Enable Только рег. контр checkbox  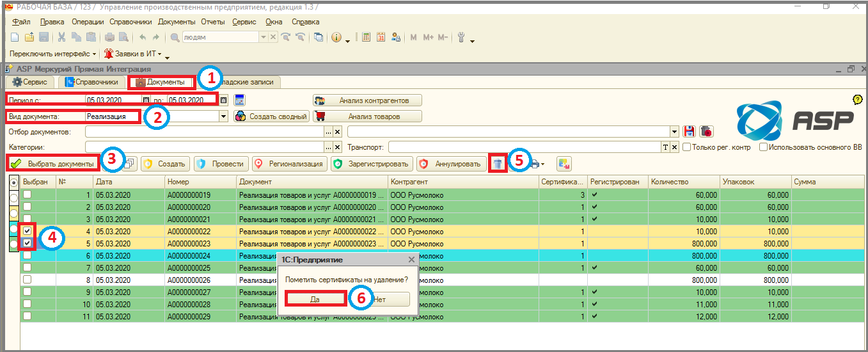[x=687, y=147]
